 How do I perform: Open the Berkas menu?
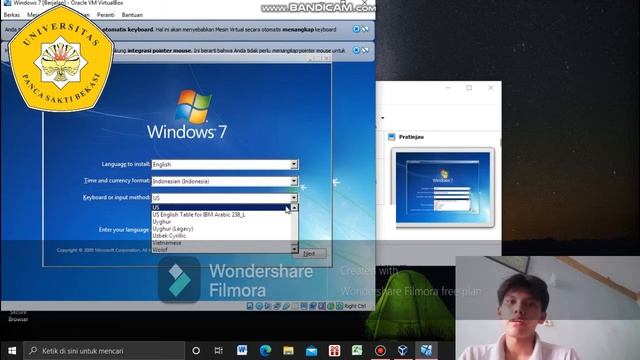[11, 15]
